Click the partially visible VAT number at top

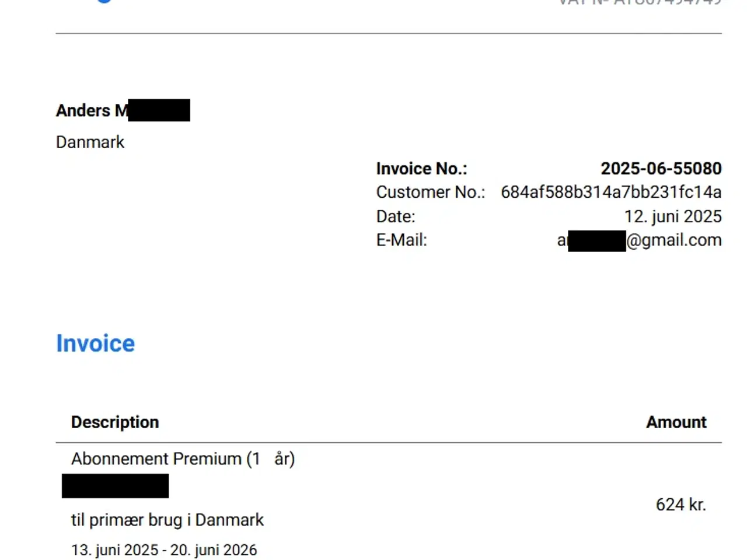(640, 2)
